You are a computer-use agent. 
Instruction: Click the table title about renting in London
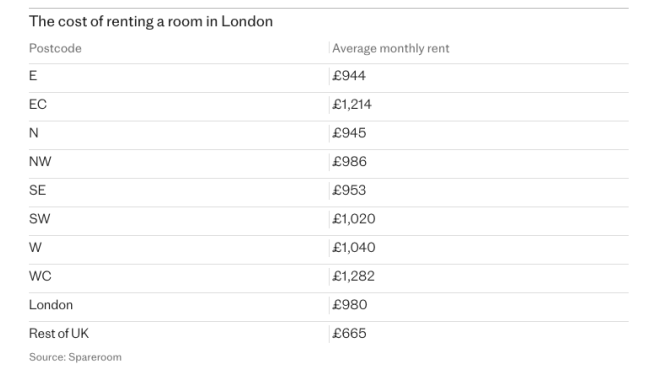coord(151,21)
